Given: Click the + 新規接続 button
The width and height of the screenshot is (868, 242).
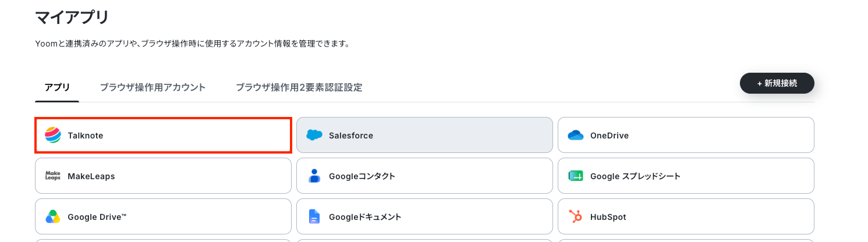Looking at the screenshot, I should (x=777, y=83).
